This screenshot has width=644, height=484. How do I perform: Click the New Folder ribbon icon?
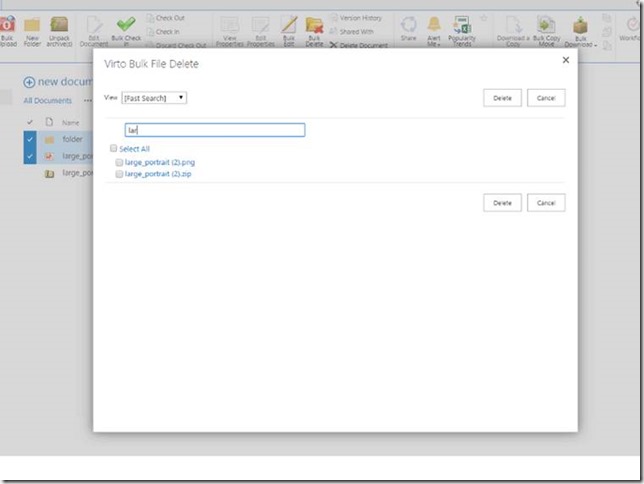click(32, 25)
